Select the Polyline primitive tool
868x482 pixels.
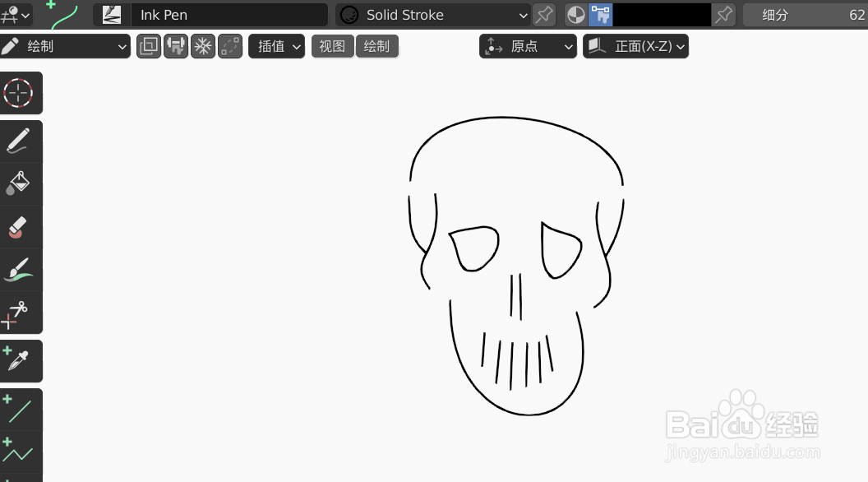pyautogui.click(x=19, y=452)
